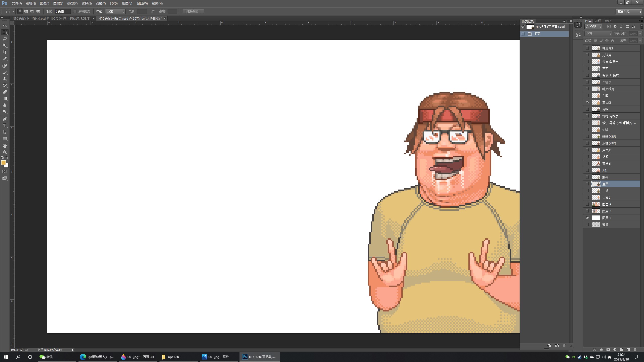Open the 填充 fill dropdown arrow

click(x=640, y=40)
